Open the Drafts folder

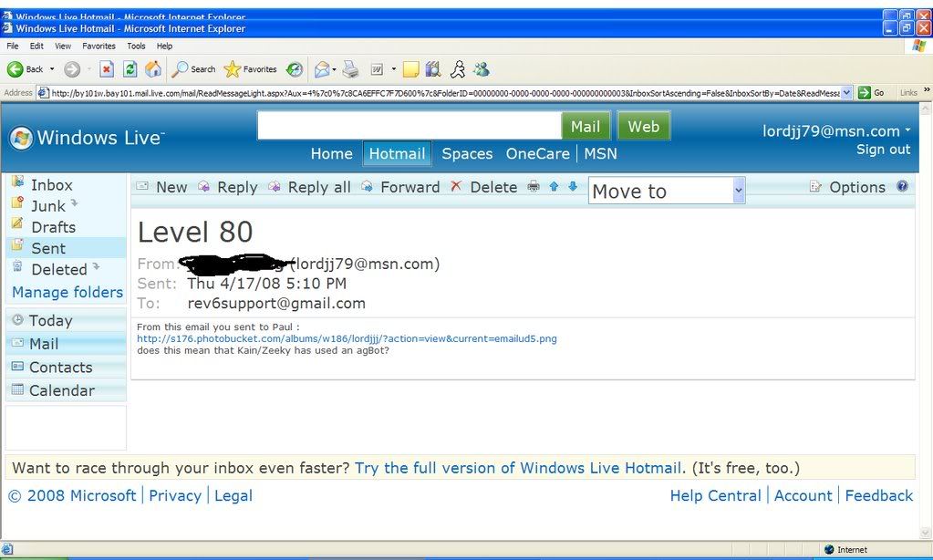pos(53,227)
